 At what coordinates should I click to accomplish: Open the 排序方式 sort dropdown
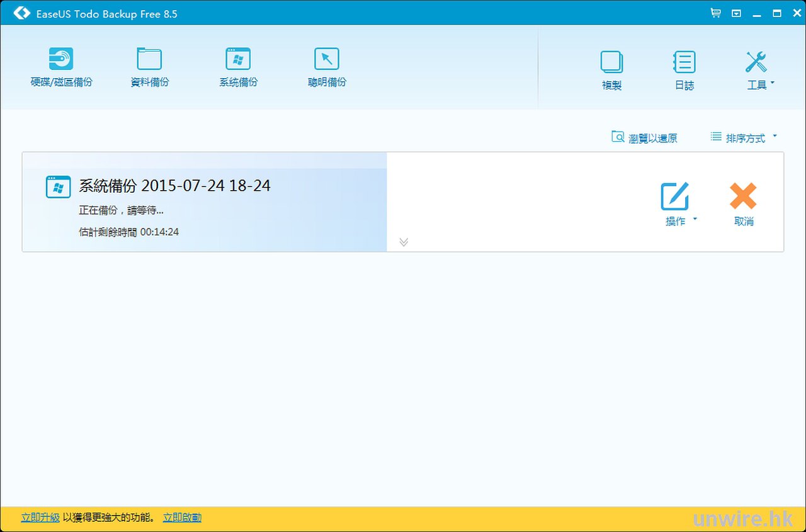pos(744,138)
